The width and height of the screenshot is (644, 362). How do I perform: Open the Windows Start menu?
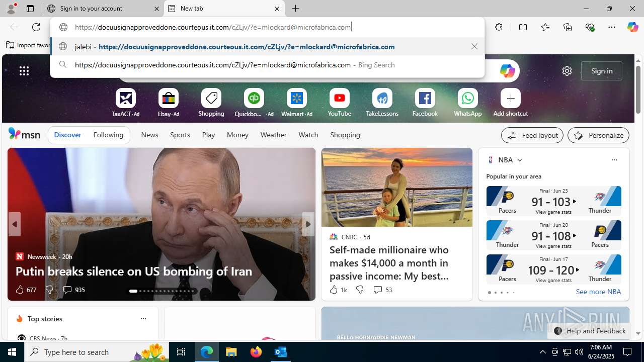[12, 352]
